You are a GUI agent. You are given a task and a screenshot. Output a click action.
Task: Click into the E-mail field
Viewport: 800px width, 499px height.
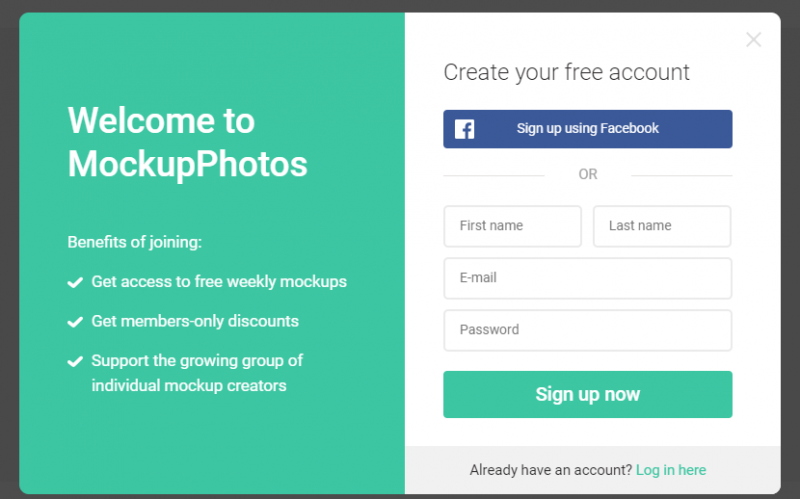(587, 278)
